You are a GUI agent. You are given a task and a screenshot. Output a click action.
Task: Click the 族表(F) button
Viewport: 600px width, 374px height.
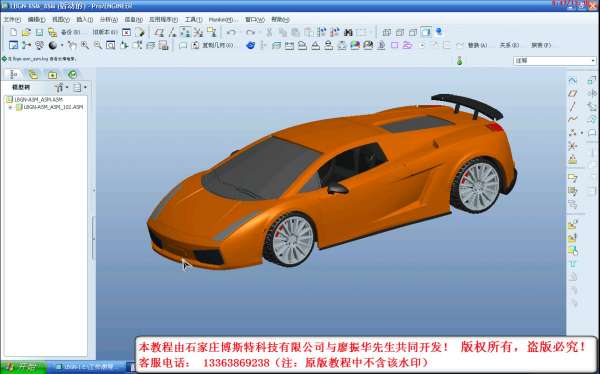[x=541, y=45]
